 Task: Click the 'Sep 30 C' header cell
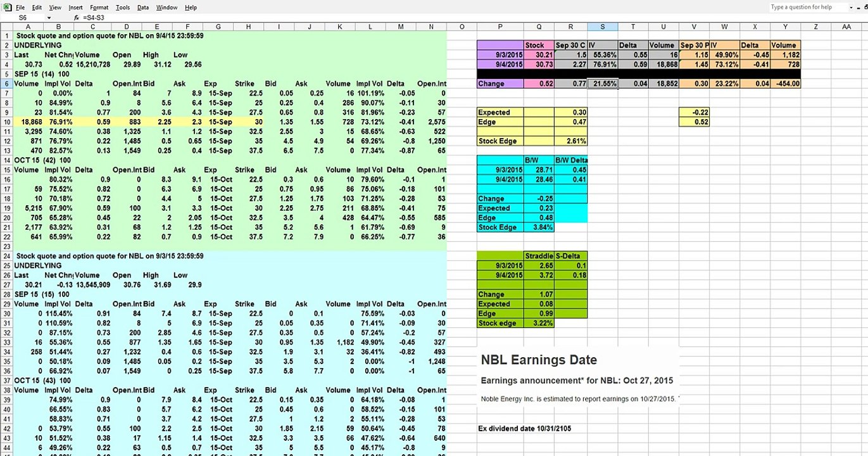point(570,46)
